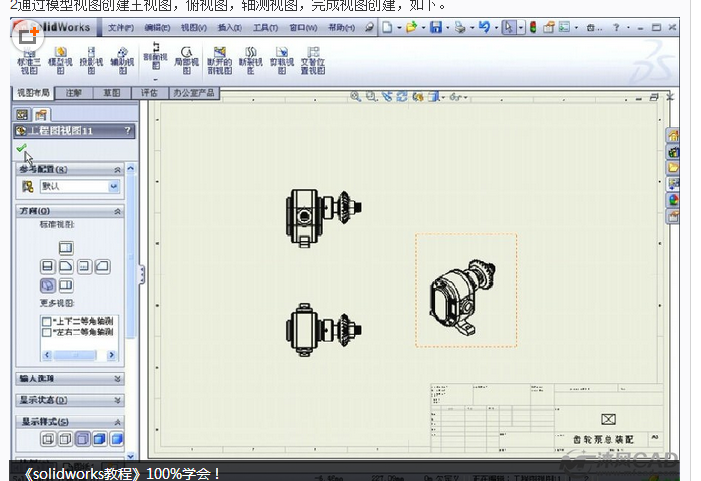Expand the 输入选项 section
The image size is (701, 481).
click(x=117, y=379)
